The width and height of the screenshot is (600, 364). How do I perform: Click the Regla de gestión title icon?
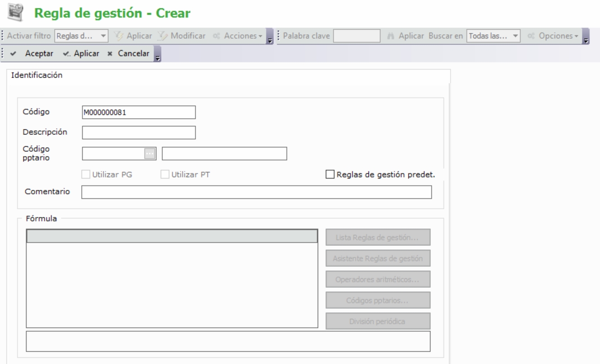14,13
